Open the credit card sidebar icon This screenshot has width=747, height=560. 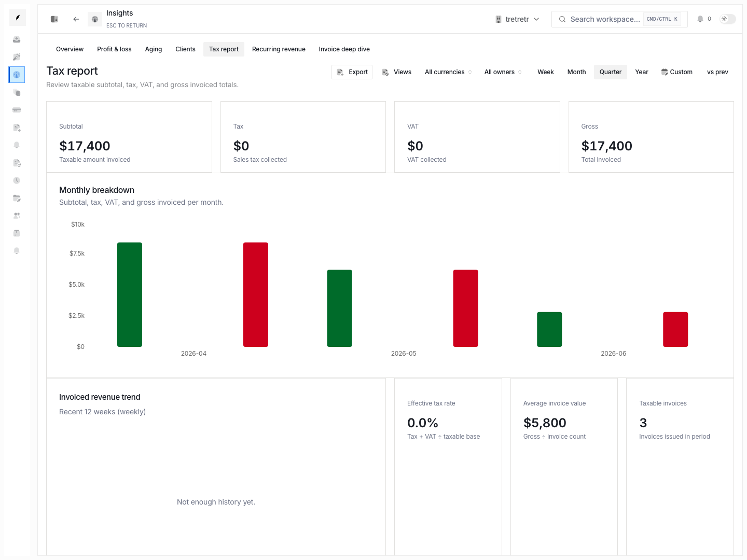[x=17, y=110]
